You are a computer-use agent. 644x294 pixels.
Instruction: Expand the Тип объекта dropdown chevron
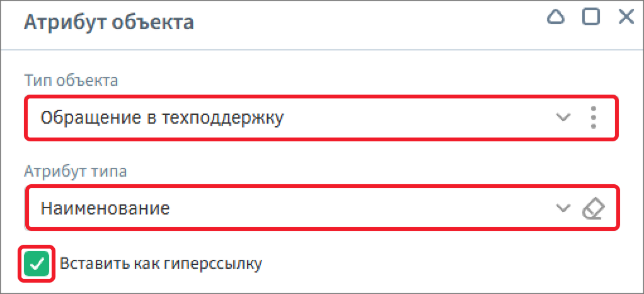(x=563, y=117)
